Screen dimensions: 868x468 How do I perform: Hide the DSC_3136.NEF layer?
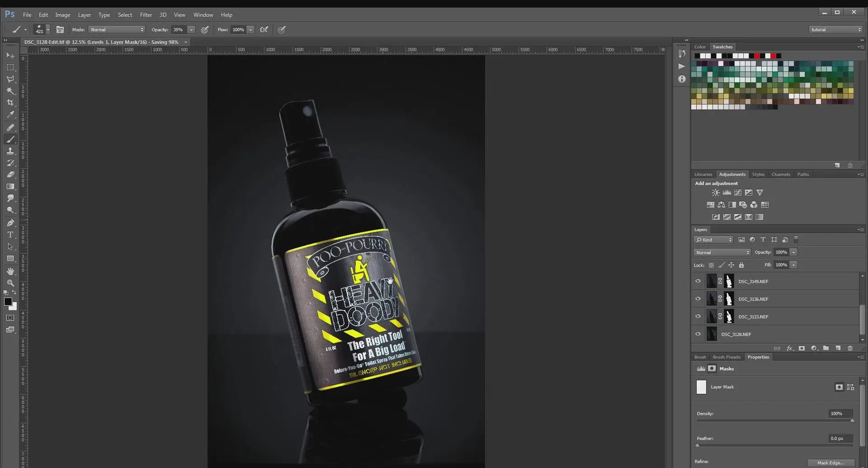coord(698,299)
